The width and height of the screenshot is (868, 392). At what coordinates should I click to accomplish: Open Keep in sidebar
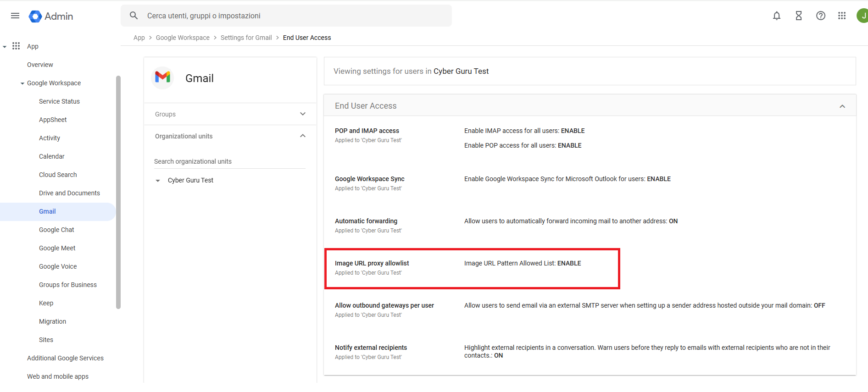[x=46, y=303]
